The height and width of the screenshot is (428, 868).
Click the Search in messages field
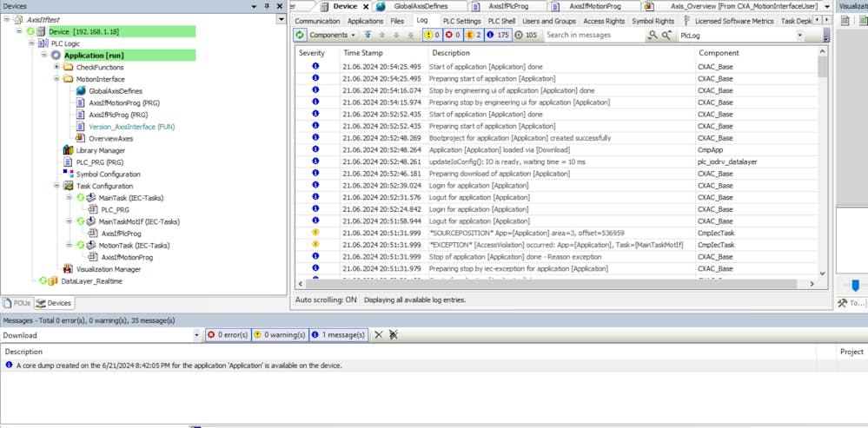tap(593, 36)
